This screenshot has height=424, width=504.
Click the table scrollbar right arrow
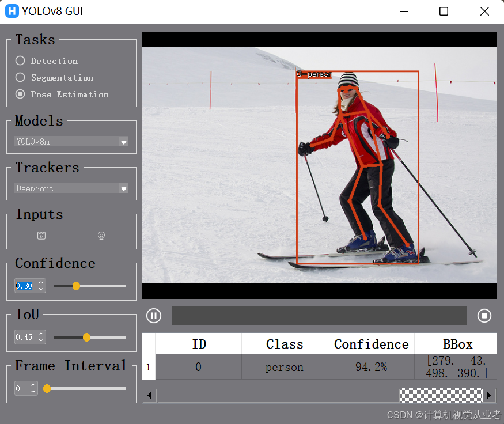489,395
